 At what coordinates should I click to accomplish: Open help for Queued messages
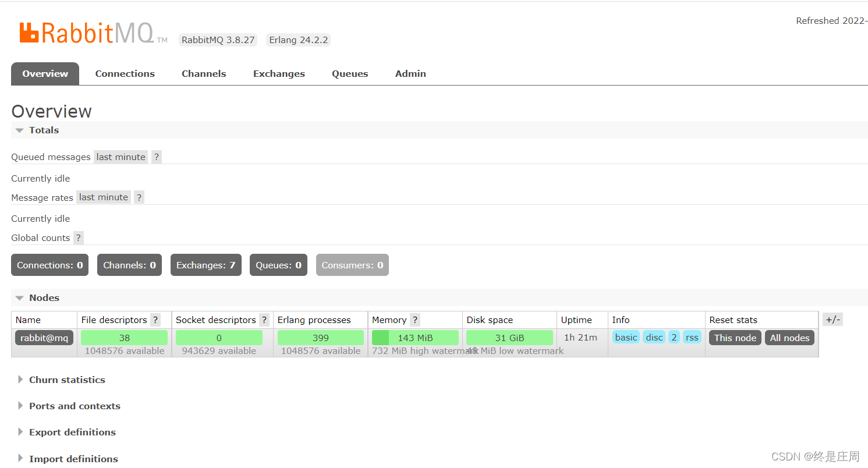point(157,157)
